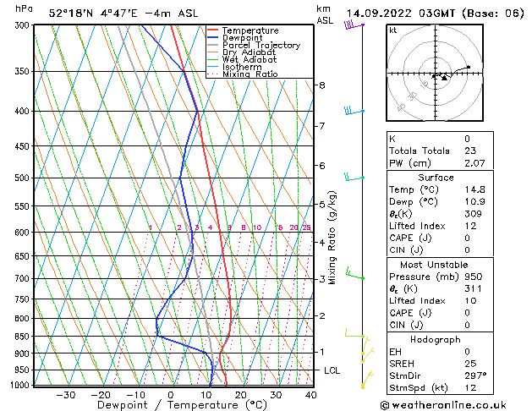Click the weatheronline.co.uk copyright text

(x=443, y=405)
